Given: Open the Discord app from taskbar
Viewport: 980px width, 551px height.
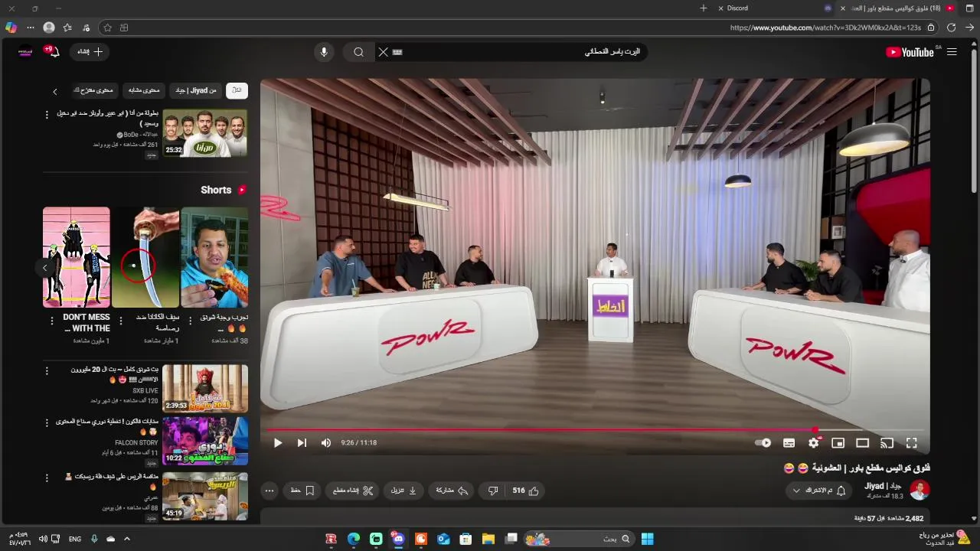Looking at the screenshot, I should pos(398,539).
